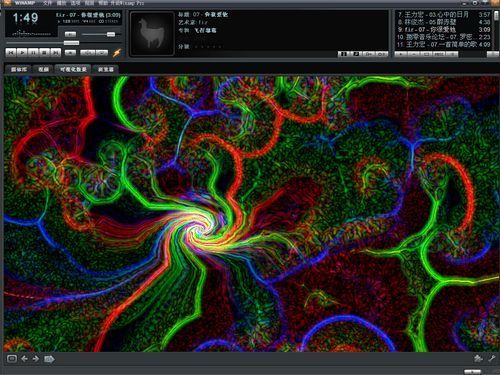Click the playlist select button
500x375 pixels.
(426, 54)
